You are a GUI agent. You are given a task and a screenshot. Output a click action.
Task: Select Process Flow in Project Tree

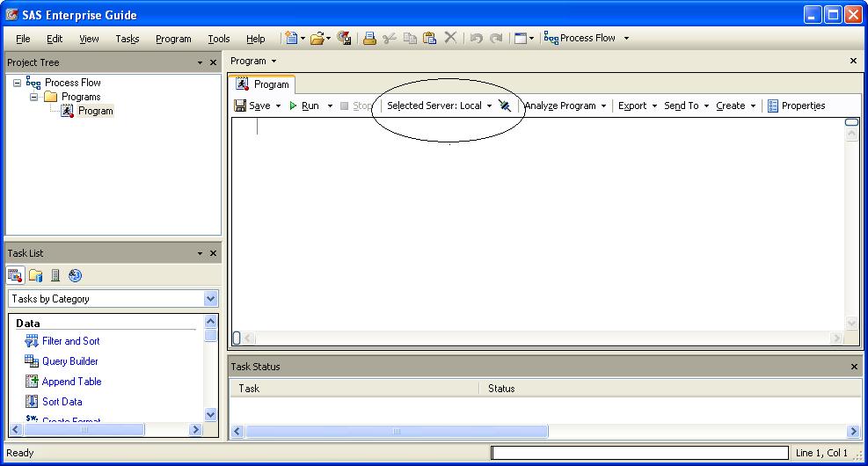click(x=72, y=83)
